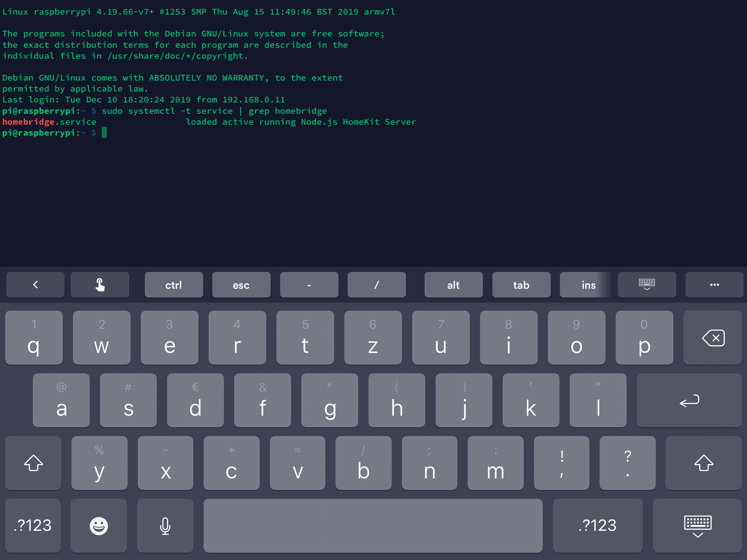Switch to right .?123 symbols keyboard
This screenshot has height=560, width=747.
click(597, 525)
